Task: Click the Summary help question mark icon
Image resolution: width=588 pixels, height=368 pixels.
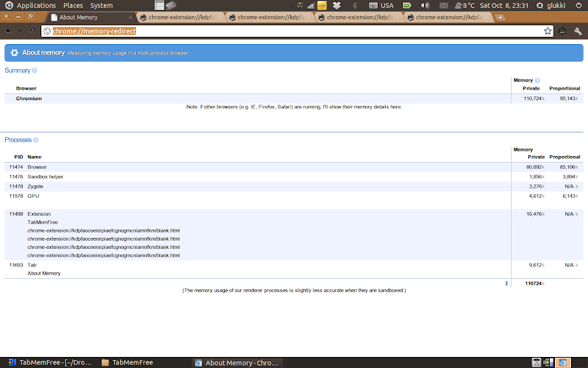Action: (35, 70)
